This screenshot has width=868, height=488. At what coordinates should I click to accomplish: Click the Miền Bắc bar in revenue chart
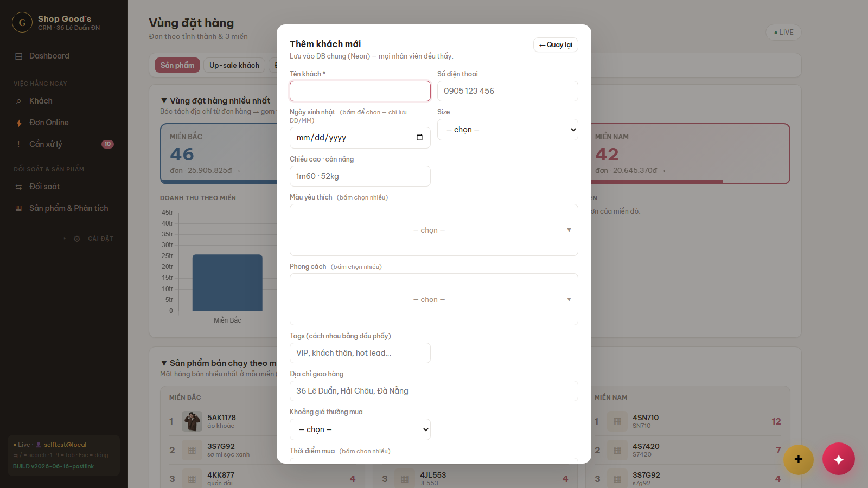tap(227, 282)
